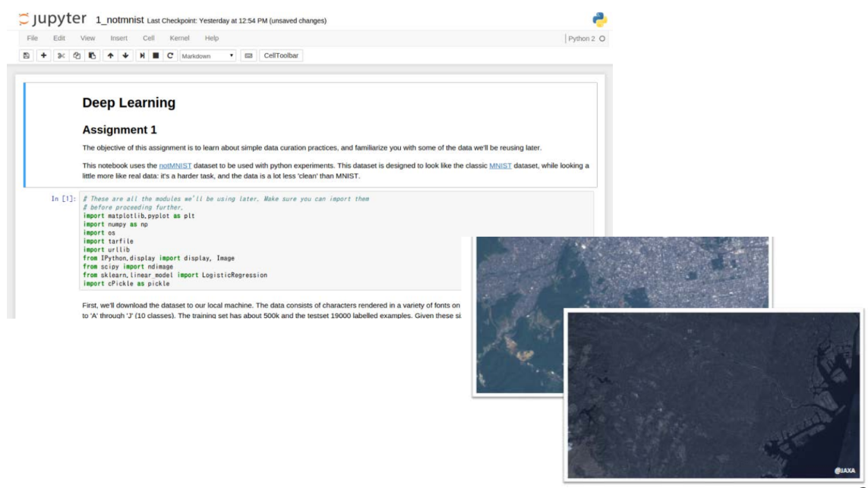Interrupt the kernel stop icon
Image resolution: width=868 pixels, height=488 pixels.
coord(156,55)
